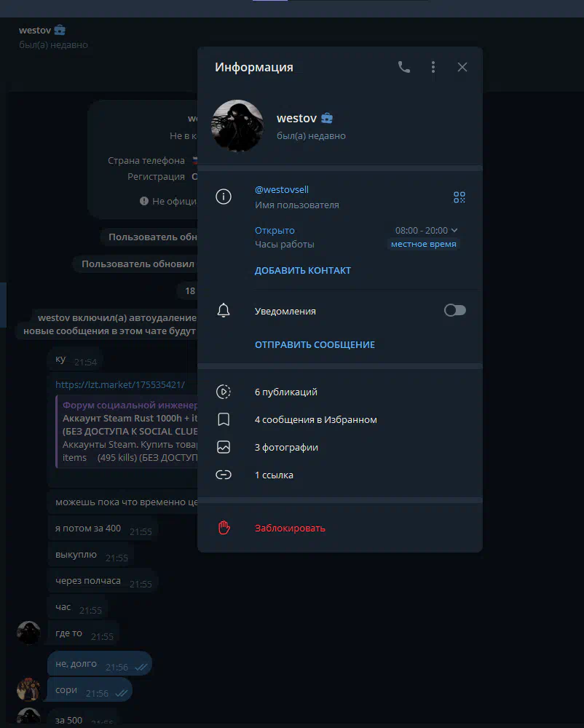Show the QR code for @westovsell
The height and width of the screenshot is (728, 584).
459,197
